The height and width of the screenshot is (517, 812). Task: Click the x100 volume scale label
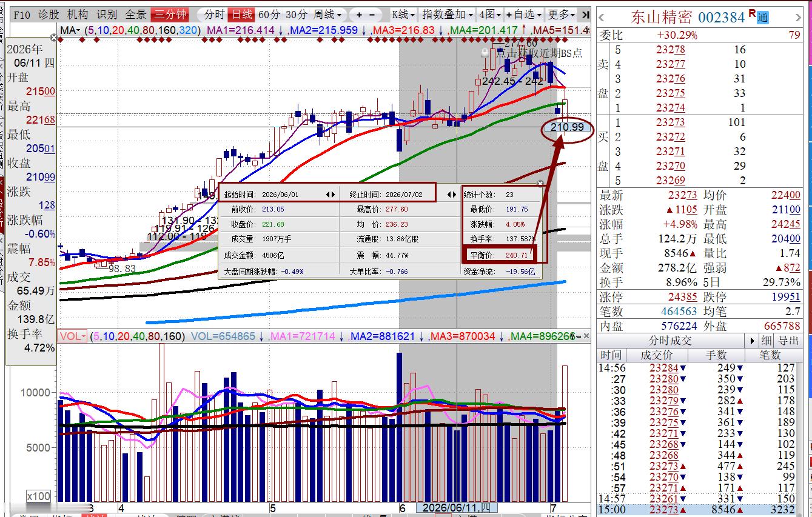[x=39, y=496]
